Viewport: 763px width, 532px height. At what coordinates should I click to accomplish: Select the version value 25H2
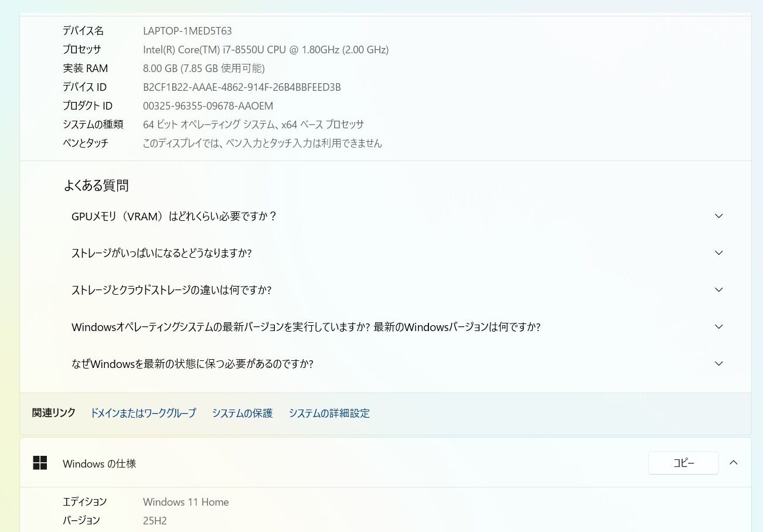point(155,521)
